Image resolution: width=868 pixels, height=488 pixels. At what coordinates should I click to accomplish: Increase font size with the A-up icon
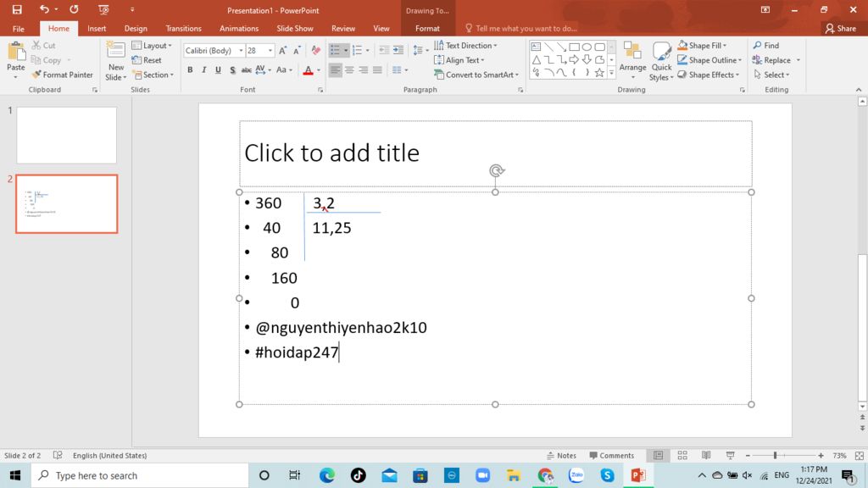283,50
